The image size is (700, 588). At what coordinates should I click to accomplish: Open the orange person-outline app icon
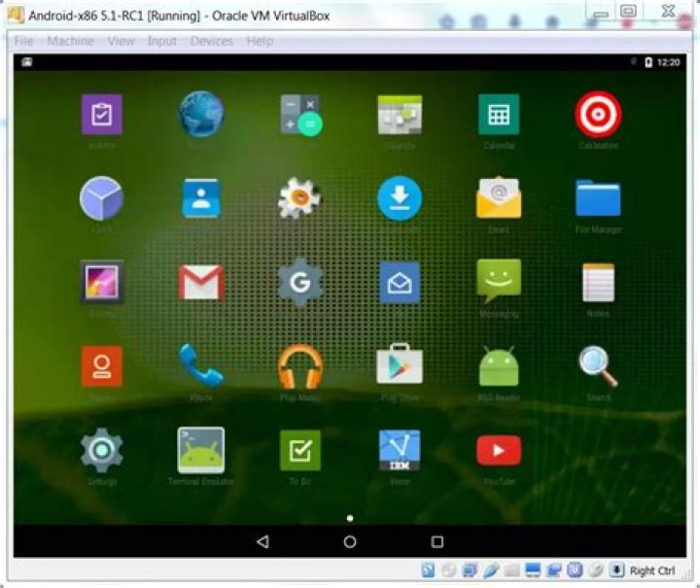tap(102, 366)
